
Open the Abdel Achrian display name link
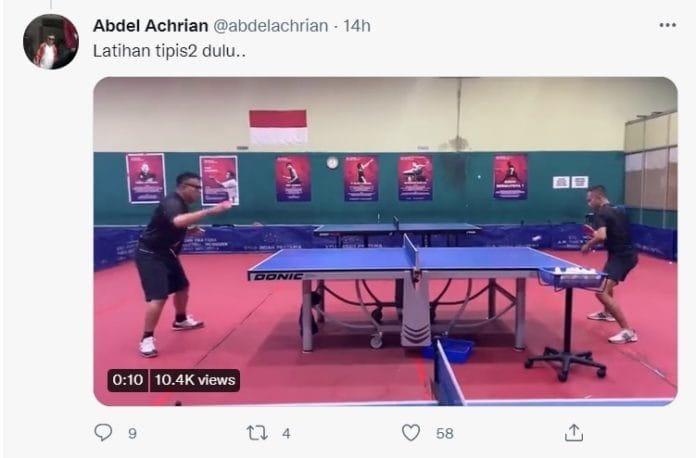click(x=150, y=26)
